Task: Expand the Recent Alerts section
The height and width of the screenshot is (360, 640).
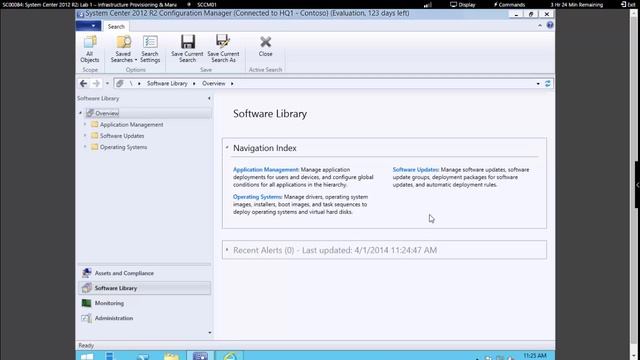Action: (x=227, y=250)
